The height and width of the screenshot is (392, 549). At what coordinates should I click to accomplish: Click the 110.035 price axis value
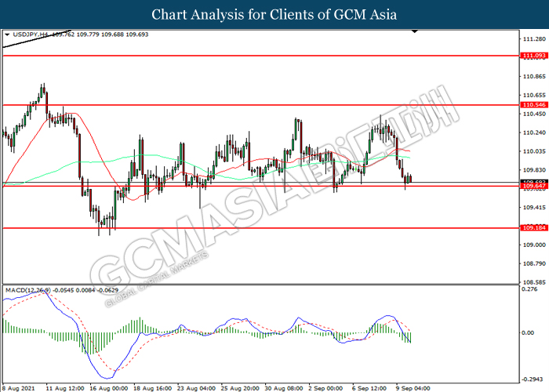click(534, 151)
